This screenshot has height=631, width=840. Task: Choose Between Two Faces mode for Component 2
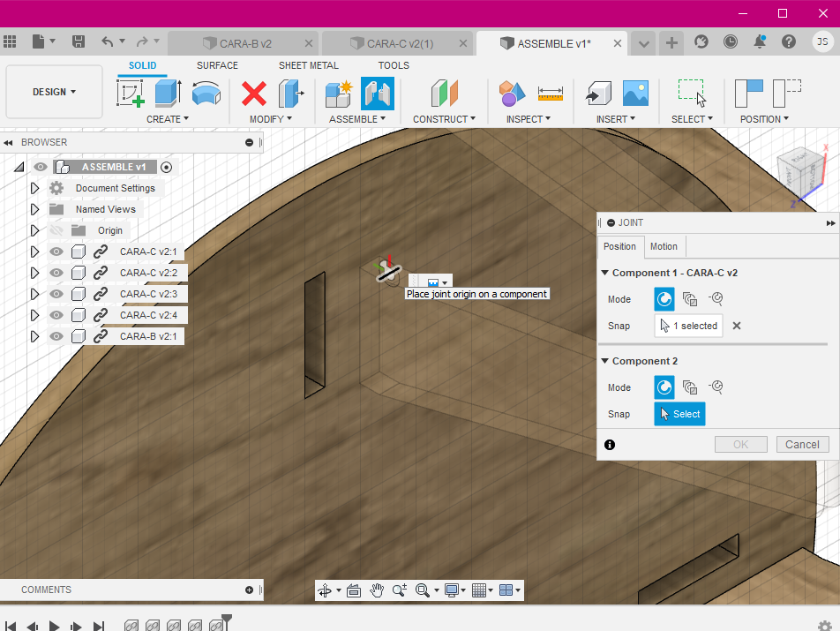click(x=689, y=387)
